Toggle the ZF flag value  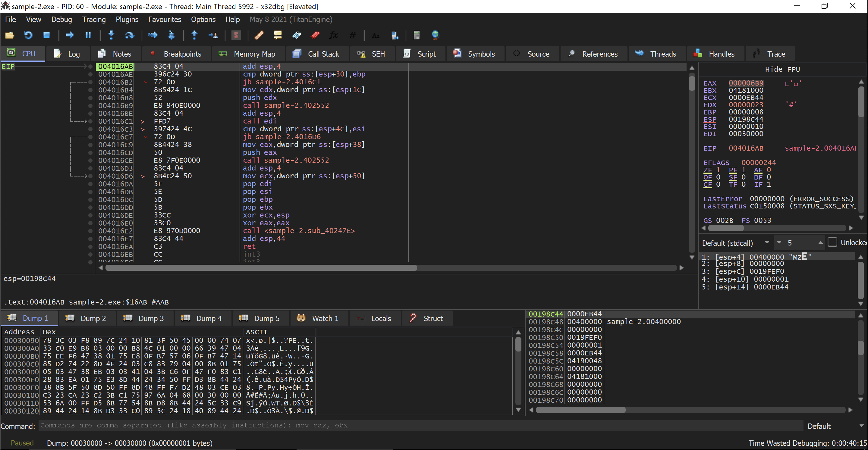coord(718,170)
